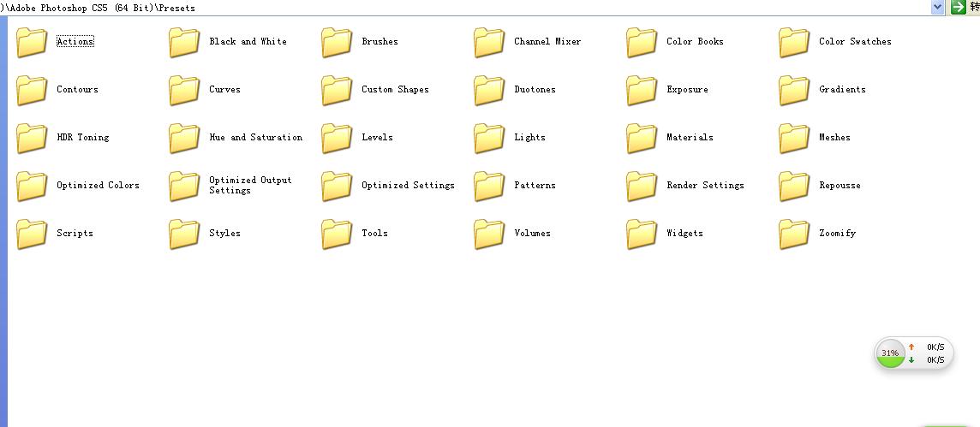The image size is (980, 427).
Task: Click the Duotones folder icon
Action: point(489,91)
